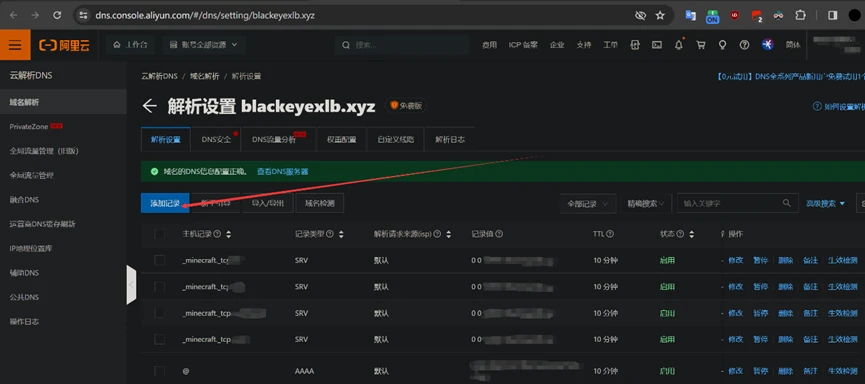Tick the select-all checkbox in table header

tap(159, 234)
